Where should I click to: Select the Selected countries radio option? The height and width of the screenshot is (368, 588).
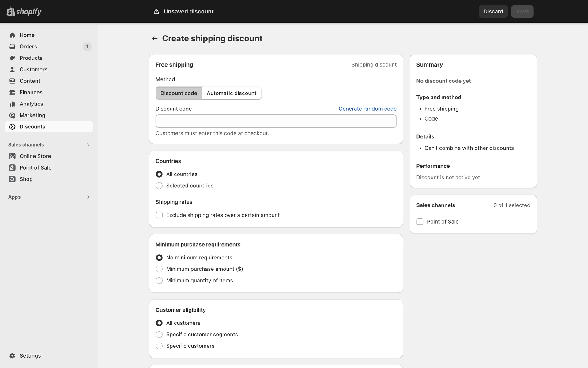tap(159, 186)
